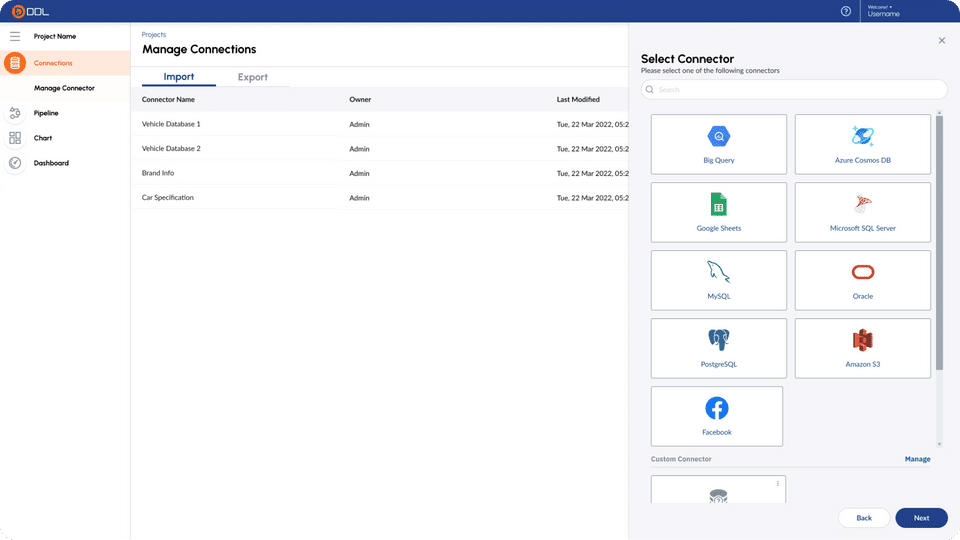Choose the Azure Cosmos DB connector
Viewport: 960px width, 540px height.
point(862,144)
